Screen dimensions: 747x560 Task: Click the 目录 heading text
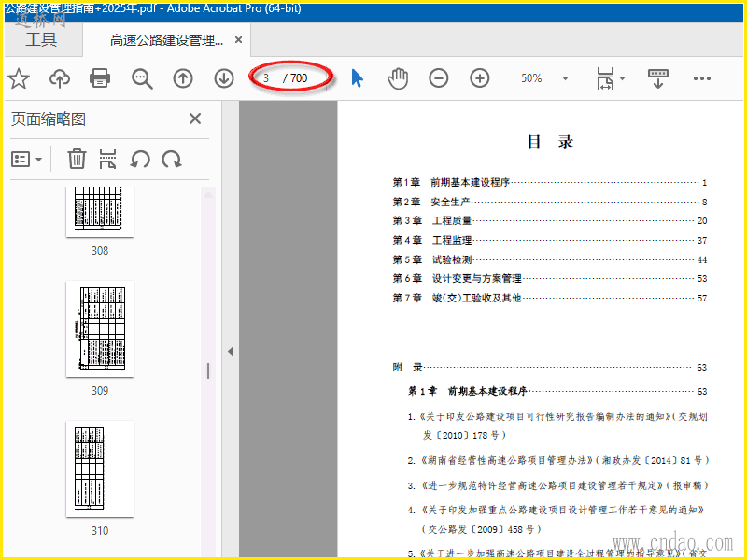coord(550,142)
